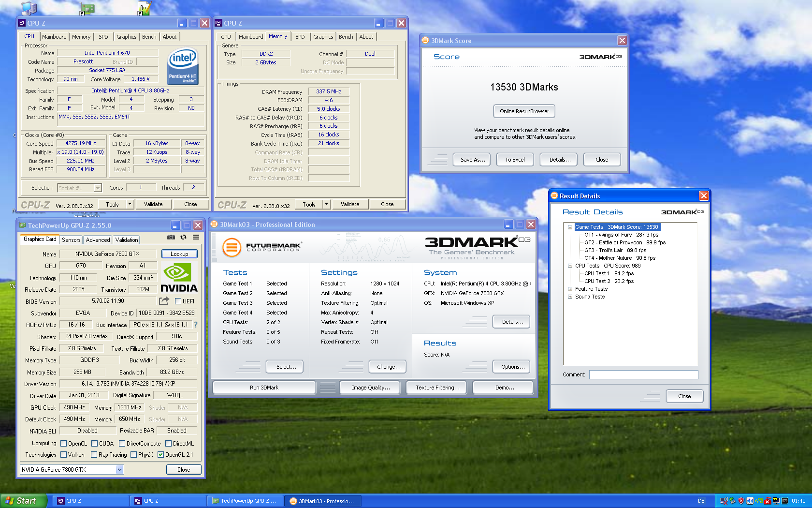Click the Bus Interface question mark icon
Screen dimensions: 812x508
coord(196,325)
